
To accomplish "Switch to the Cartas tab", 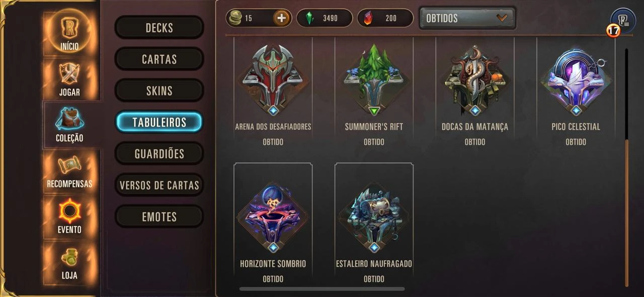I will point(159,59).
